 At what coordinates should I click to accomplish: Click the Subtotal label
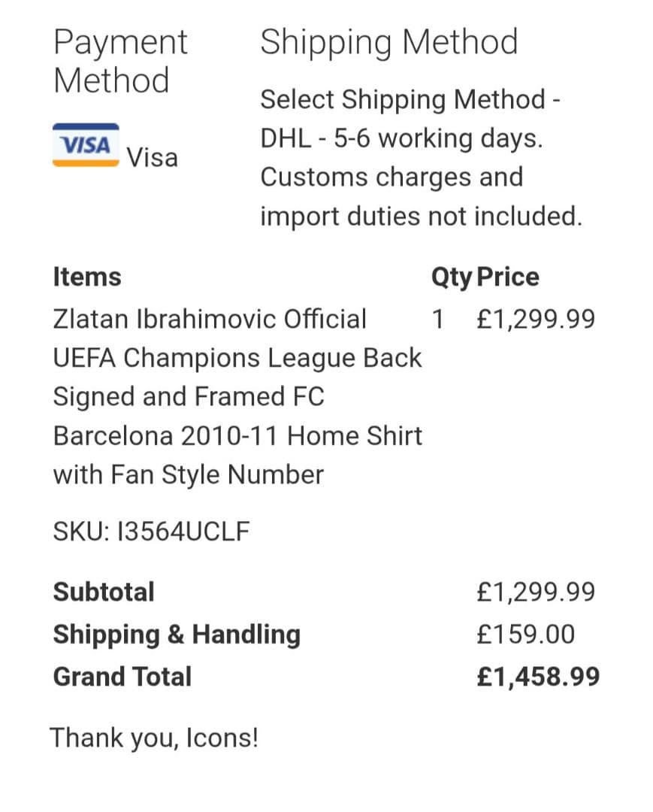(x=104, y=592)
